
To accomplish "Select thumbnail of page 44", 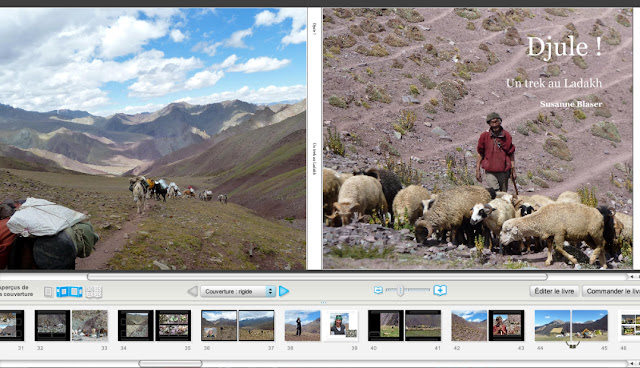I will [x=553, y=325].
